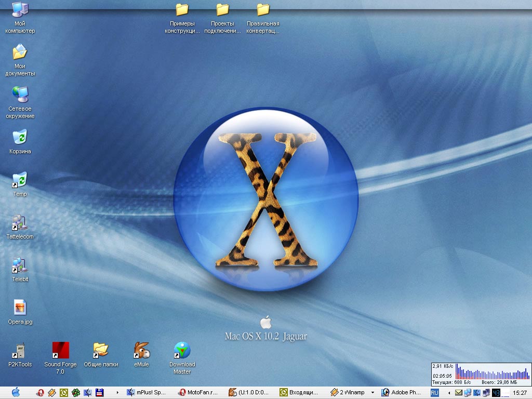Click the 02:05:05 connection timer
532x399 pixels.
pyautogui.click(x=442, y=376)
